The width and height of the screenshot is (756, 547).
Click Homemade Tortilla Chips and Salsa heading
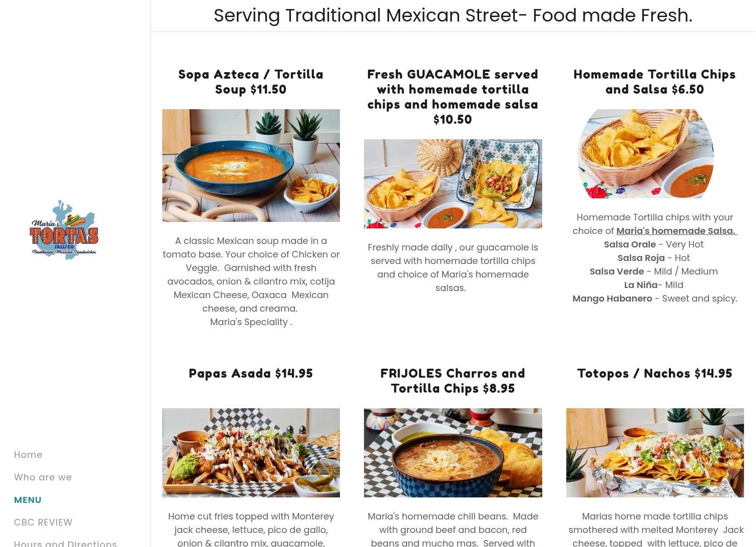coord(655,82)
